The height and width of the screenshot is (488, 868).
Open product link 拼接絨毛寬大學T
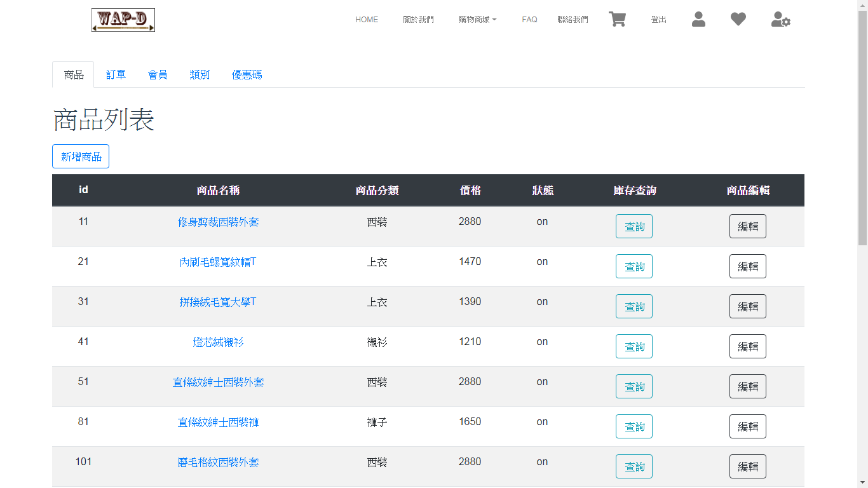[218, 302]
